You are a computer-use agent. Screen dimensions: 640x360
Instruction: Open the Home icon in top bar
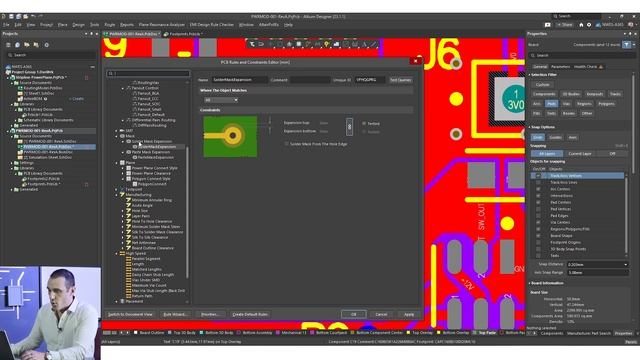581,25
